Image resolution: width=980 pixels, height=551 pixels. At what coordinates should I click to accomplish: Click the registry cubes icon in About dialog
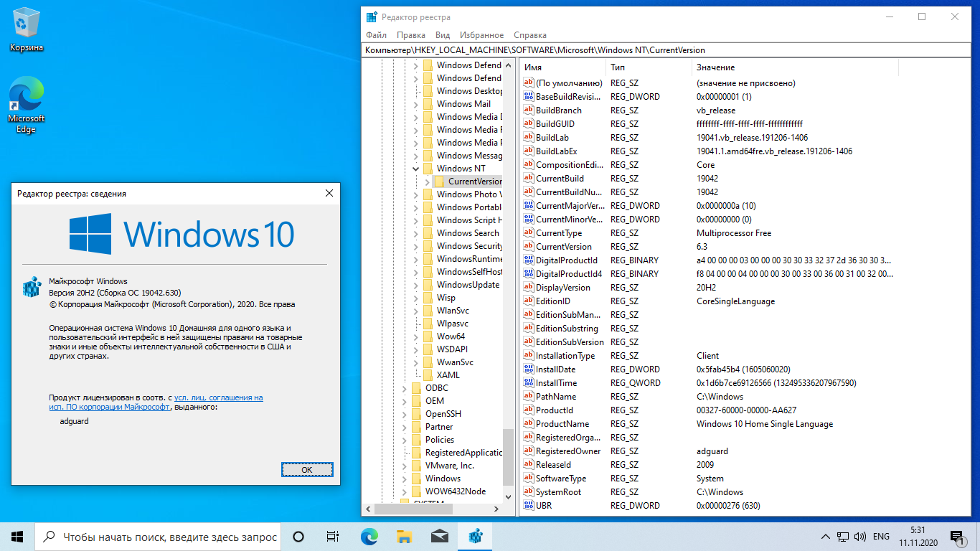[32, 287]
